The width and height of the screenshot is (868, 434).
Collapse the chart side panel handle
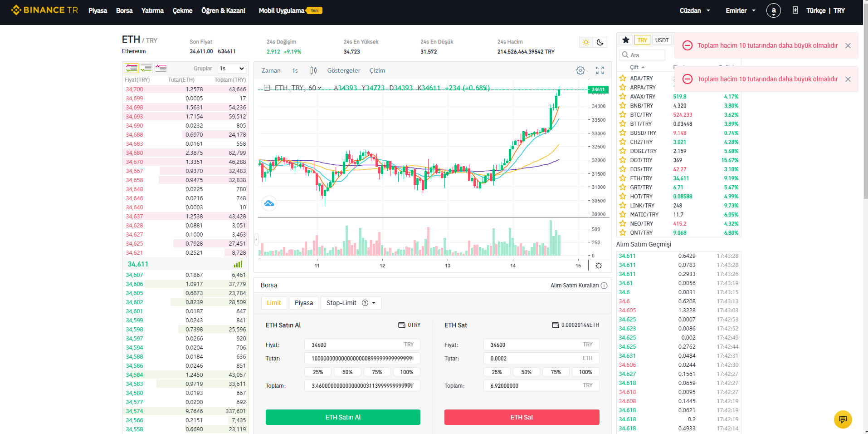256,239
